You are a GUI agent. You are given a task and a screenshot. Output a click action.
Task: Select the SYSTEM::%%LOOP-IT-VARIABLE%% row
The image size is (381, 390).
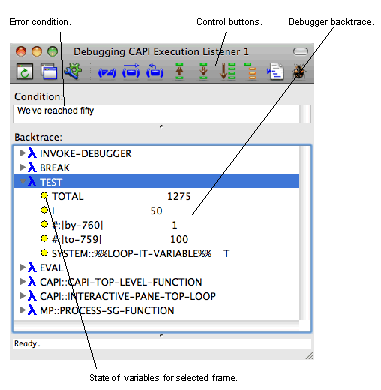156,253
